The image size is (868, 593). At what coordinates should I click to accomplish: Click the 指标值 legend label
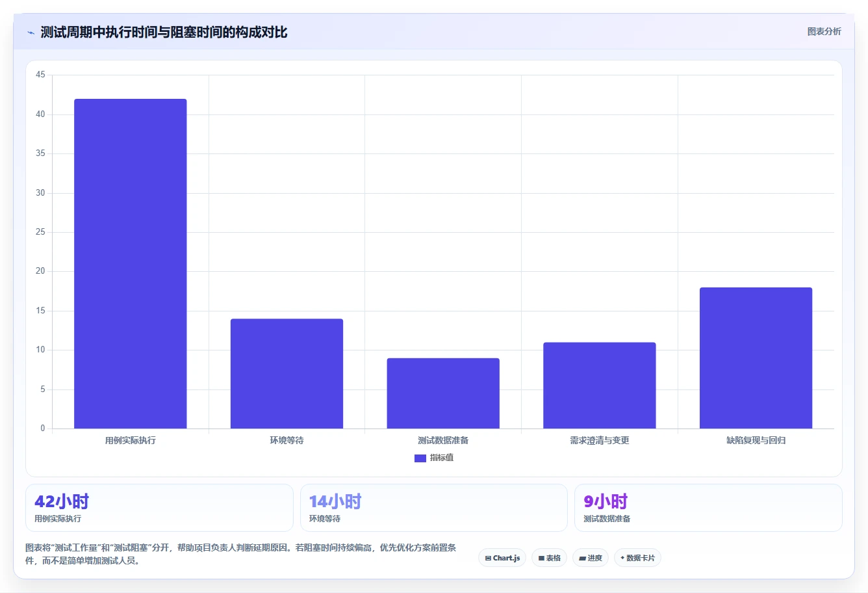click(442, 458)
